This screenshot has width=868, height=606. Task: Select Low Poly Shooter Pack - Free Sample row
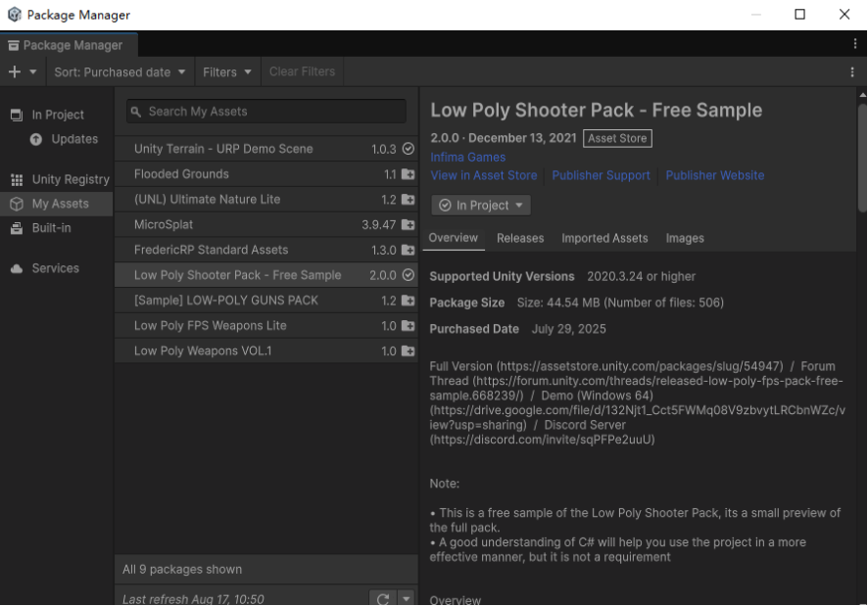[266, 275]
